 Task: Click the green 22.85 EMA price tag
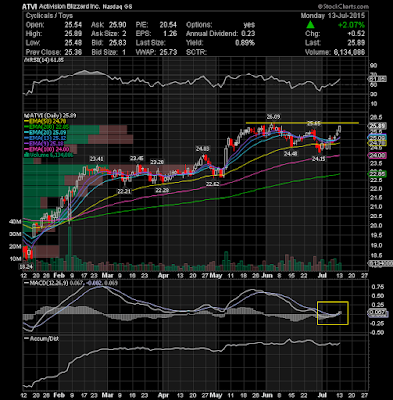point(377,174)
